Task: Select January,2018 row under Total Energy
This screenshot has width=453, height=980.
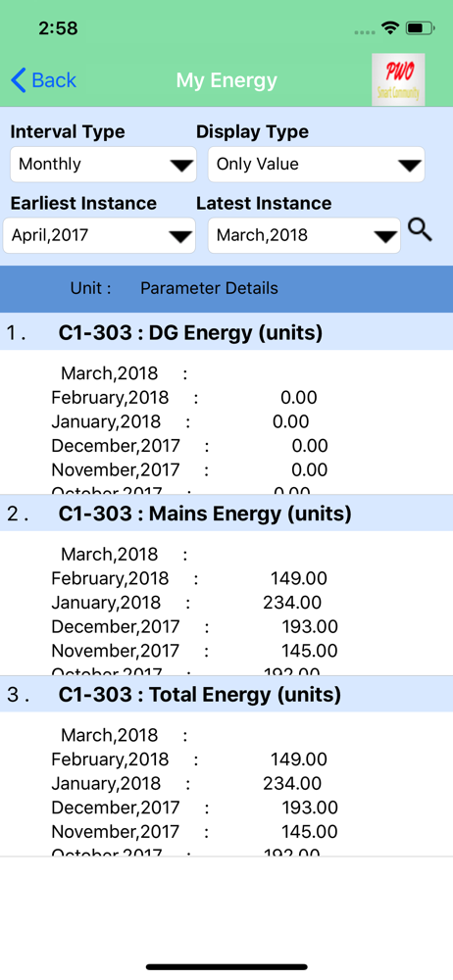Action: coord(186,783)
